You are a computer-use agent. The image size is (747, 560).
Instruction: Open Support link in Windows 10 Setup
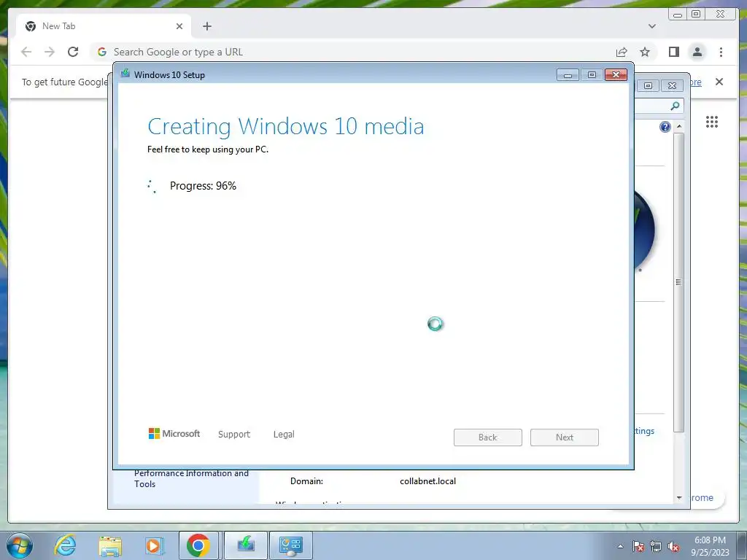click(234, 435)
